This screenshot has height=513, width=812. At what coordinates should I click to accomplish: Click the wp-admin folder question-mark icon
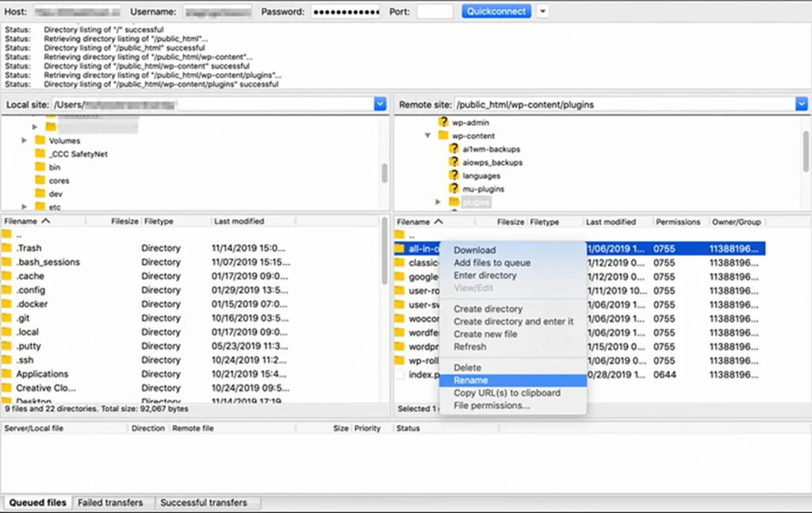(444, 123)
